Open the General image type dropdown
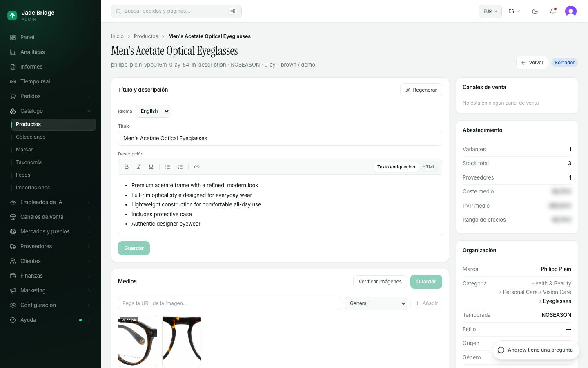Screen dimensions: 588x368 (x=376, y=303)
